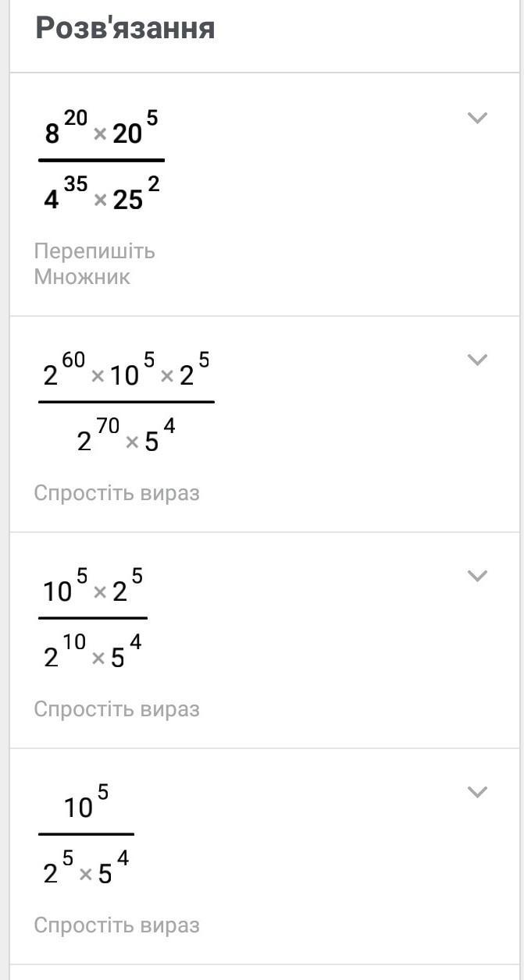Click Спростіть вираз below the 2^10 × 5^4 denominator
The height and width of the screenshot is (980, 524).
[117, 709]
